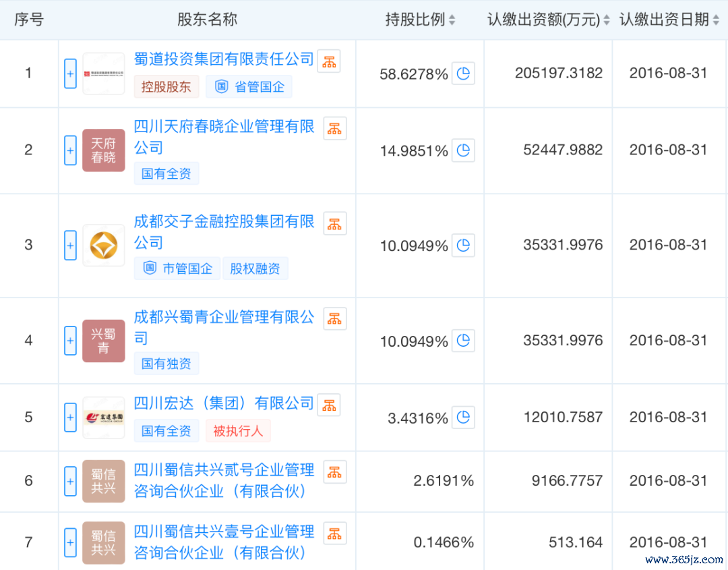Click the 天府春晓 logo thumbnail

point(104,150)
